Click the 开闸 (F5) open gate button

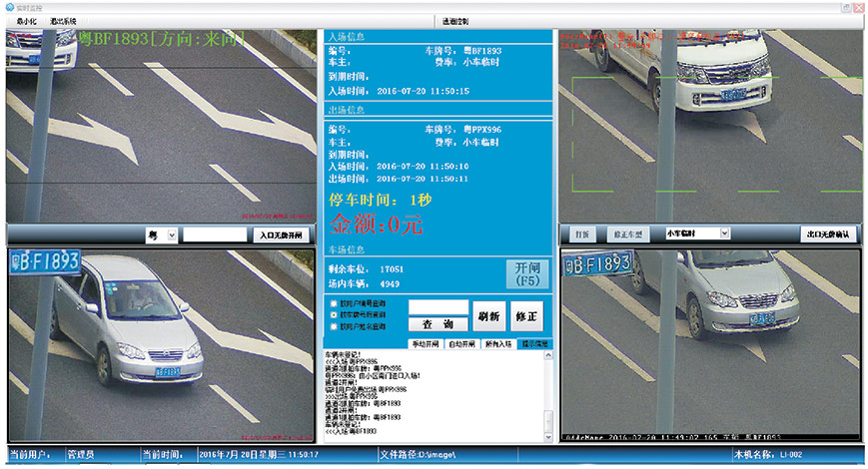point(527,274)
